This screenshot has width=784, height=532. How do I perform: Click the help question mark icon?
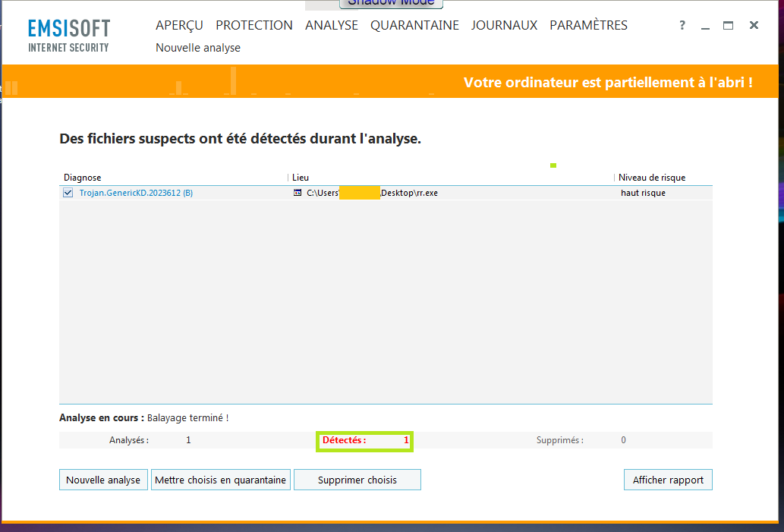point(682,26)
